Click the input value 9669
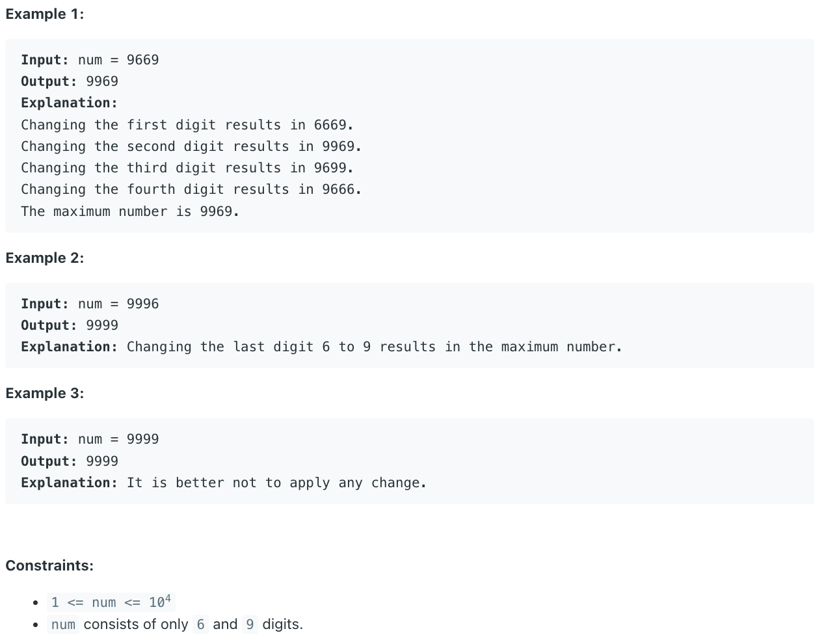The image size is (822, 644). tap(142, 60)
